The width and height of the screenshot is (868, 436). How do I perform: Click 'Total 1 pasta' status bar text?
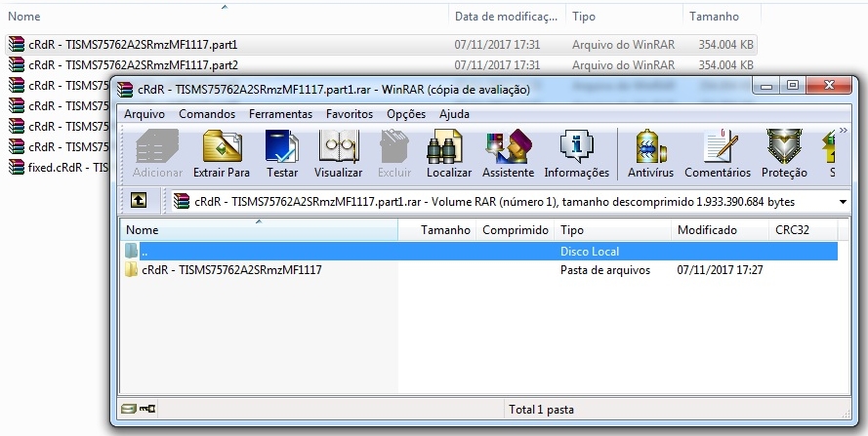[541, 410]
